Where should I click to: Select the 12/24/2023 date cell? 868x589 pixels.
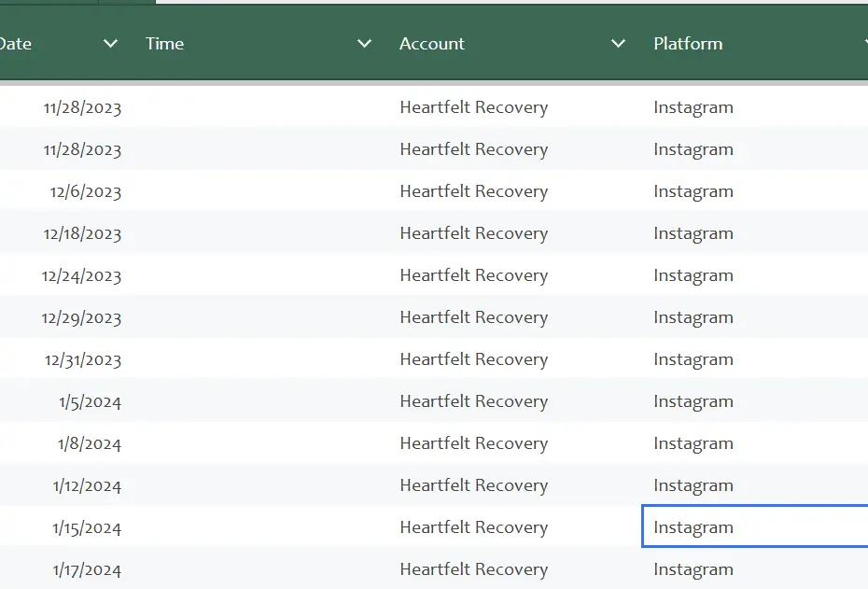tap(81, 275)
